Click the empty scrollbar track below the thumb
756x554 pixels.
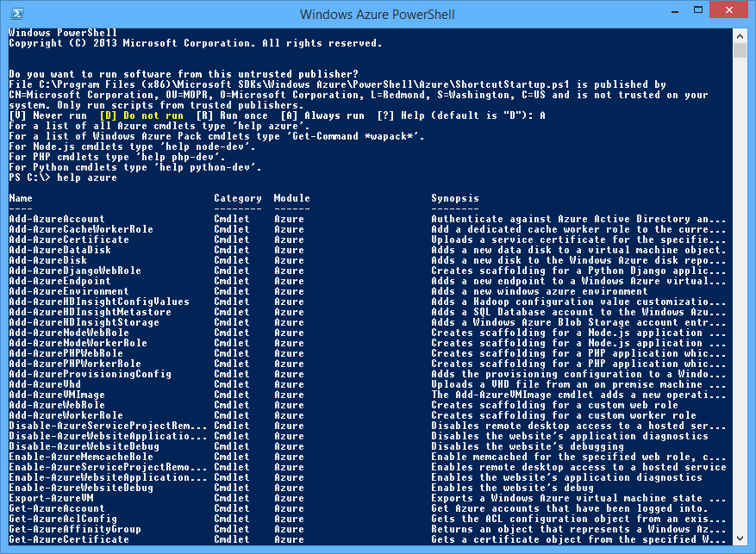click(740, 302)
